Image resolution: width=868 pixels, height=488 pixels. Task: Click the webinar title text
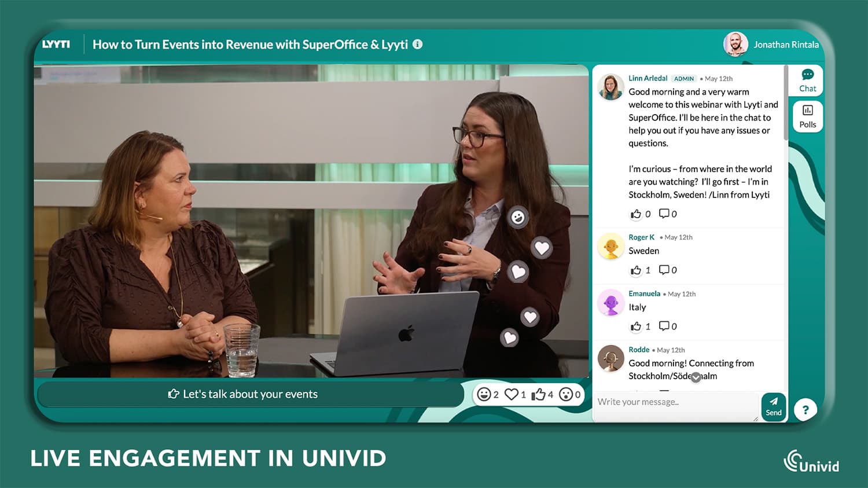point(250,45)
